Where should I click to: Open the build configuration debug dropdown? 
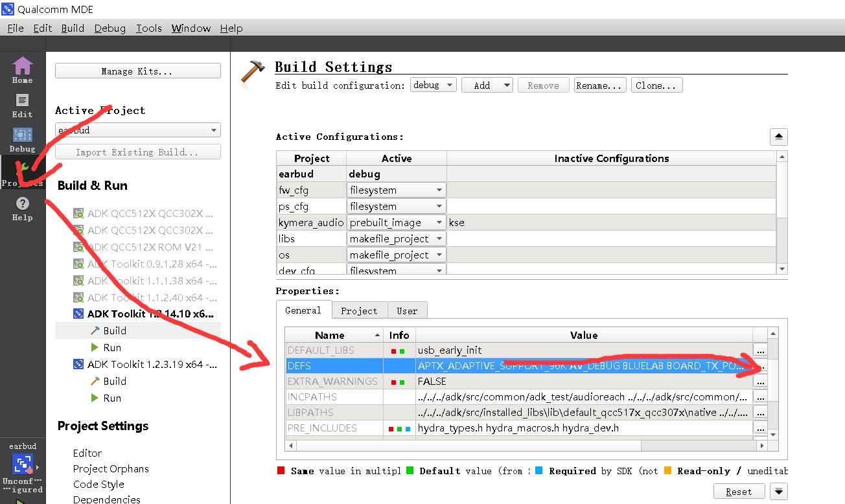433,85
